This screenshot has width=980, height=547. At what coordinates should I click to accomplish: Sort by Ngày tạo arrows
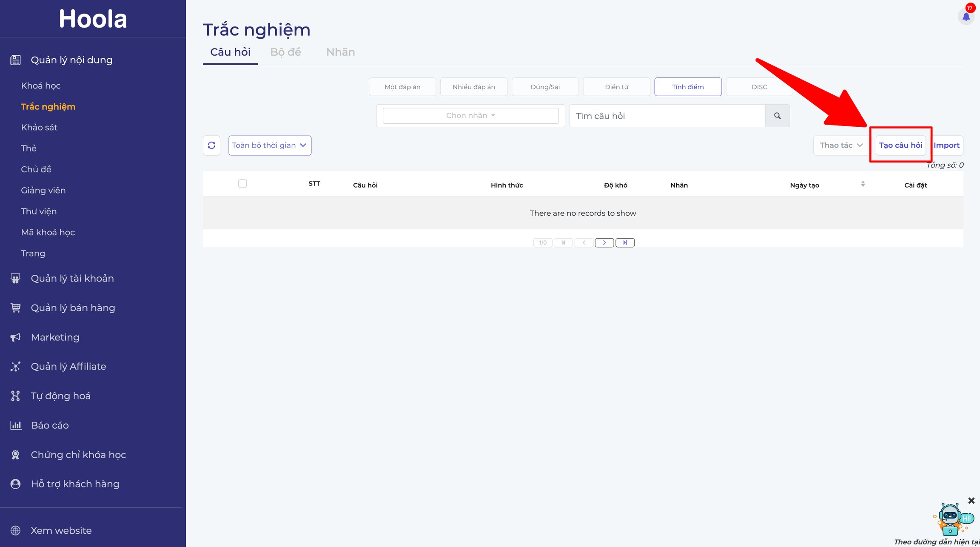pos(863,184)
